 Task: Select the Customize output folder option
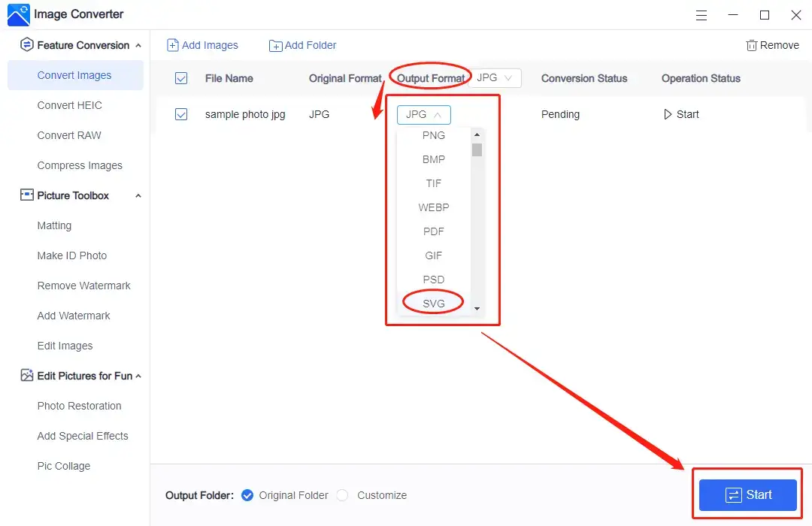[x=342, y=495]
